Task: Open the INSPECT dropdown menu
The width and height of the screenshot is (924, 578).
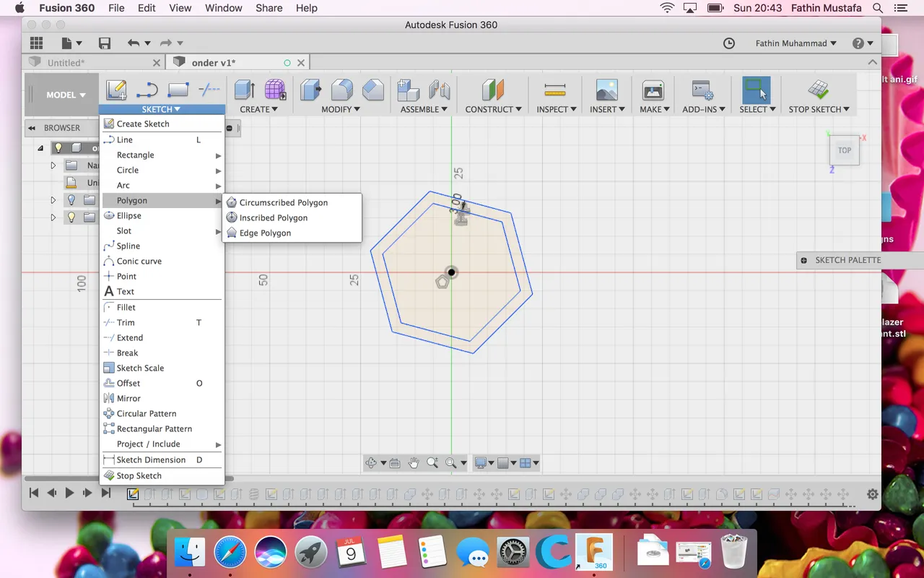Action: tap(557, 109)
